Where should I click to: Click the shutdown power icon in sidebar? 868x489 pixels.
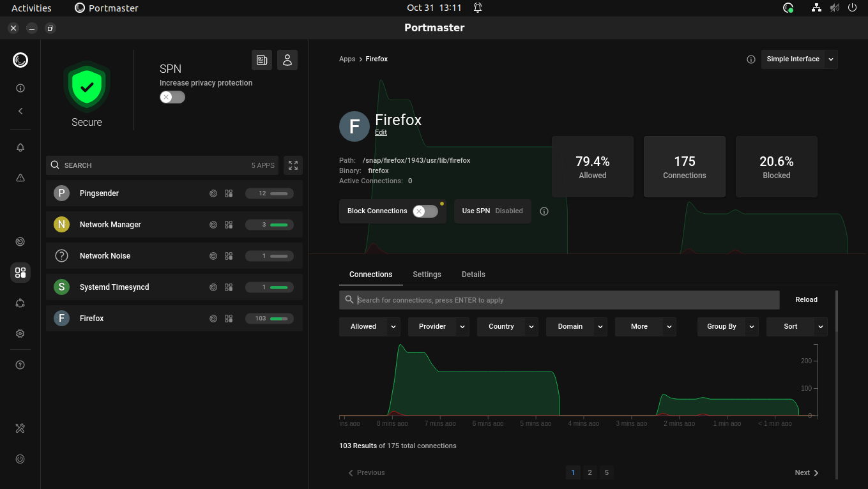(20, 458)
